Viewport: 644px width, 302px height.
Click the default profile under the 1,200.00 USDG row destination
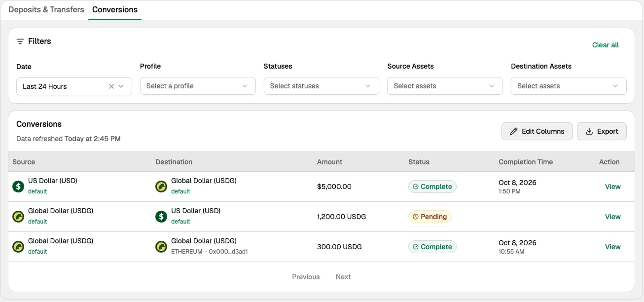click(x=180, y=222)
